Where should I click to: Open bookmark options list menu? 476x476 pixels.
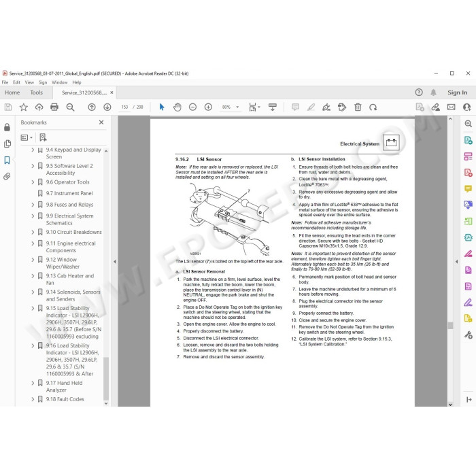pos(27,137)
